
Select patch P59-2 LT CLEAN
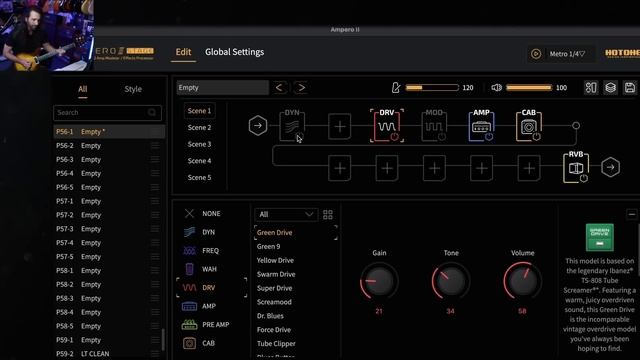[x=109, y=354]
